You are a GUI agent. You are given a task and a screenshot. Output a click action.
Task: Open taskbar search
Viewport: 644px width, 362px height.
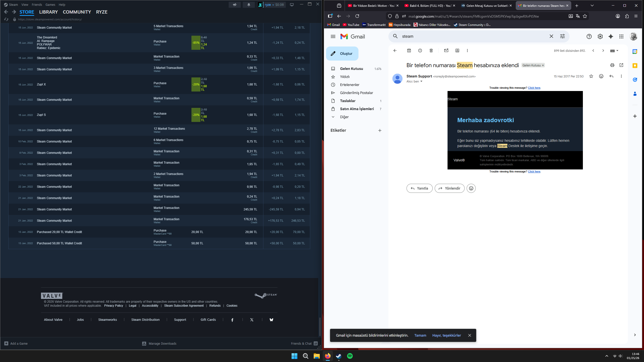tap(305, 356)
